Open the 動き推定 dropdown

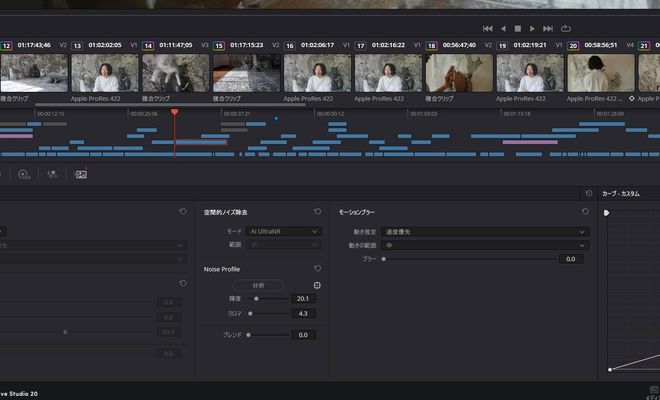(485, 231)
